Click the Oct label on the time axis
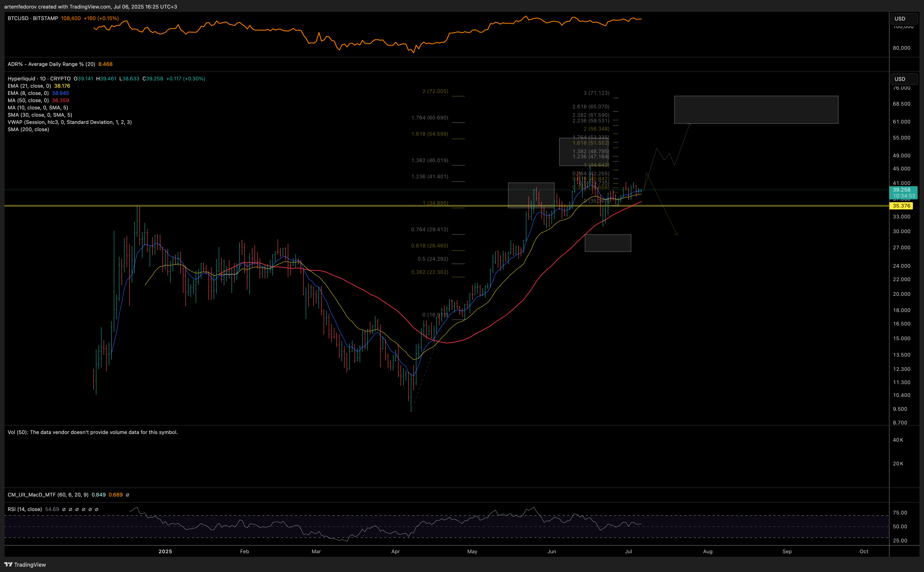 pyautogui.click(x=864, y=551)
